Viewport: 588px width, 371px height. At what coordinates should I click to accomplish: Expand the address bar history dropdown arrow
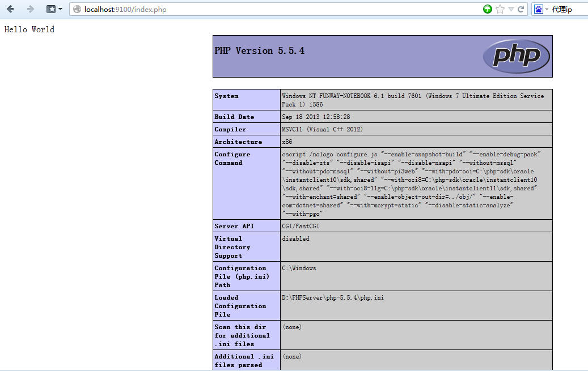pos(511,9)
